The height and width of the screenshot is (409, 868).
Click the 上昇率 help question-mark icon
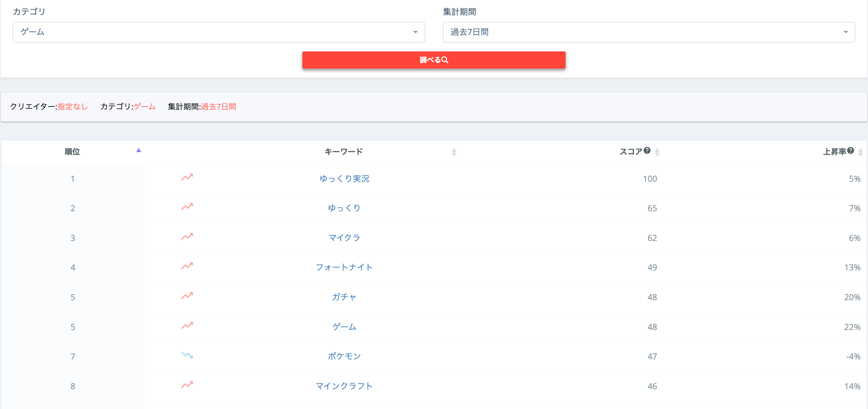pyautogui.click(x=850, y=150)
